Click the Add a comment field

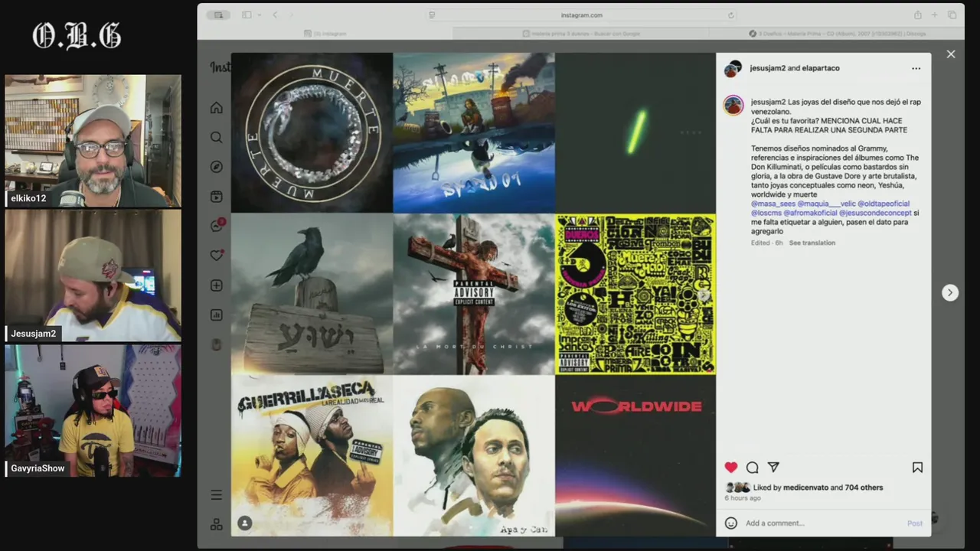[x=822, y=523]
